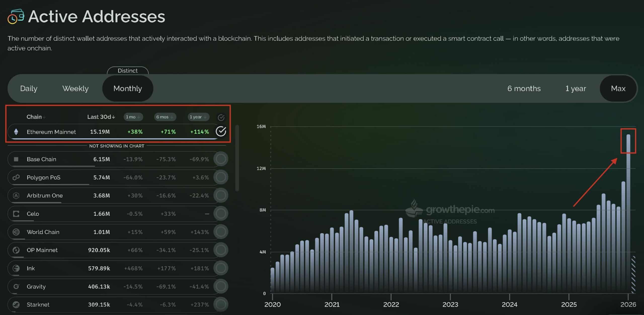
Task: Toggle Ethereum Mainnet visibility checkmark
Action: [x=221, y=131]
